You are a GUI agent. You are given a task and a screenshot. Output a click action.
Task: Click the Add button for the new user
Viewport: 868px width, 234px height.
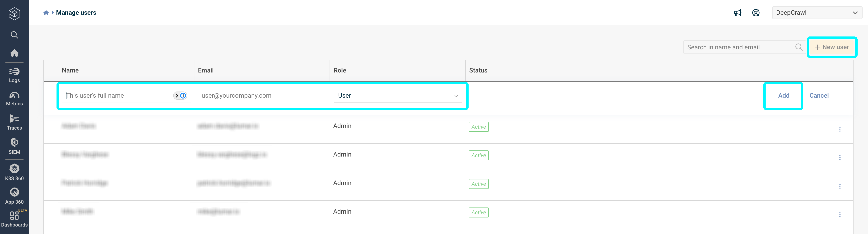coord(783,95)
